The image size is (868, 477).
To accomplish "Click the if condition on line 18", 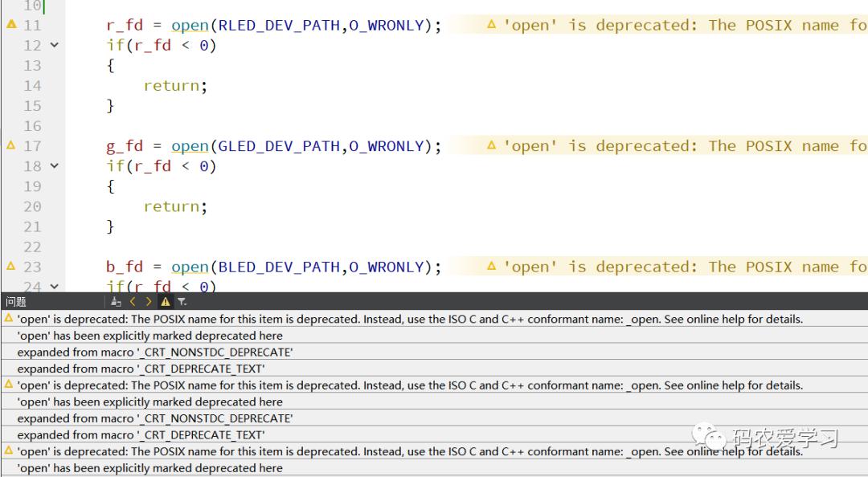I will click(x=161, y=166).
